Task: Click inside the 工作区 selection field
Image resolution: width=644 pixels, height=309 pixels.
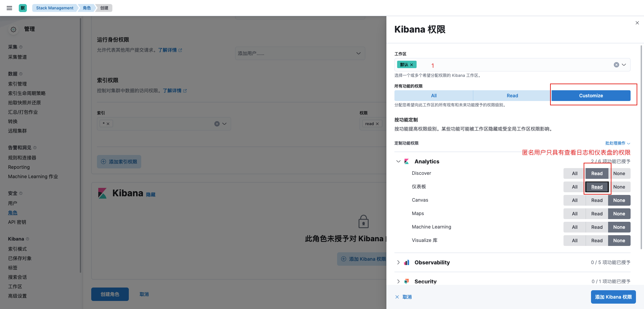Action: [x=512, y=65]
